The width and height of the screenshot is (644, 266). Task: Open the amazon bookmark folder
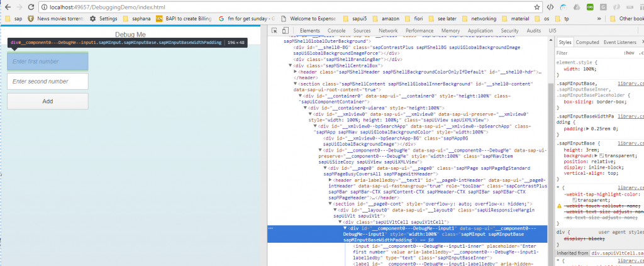coord(386,18)
